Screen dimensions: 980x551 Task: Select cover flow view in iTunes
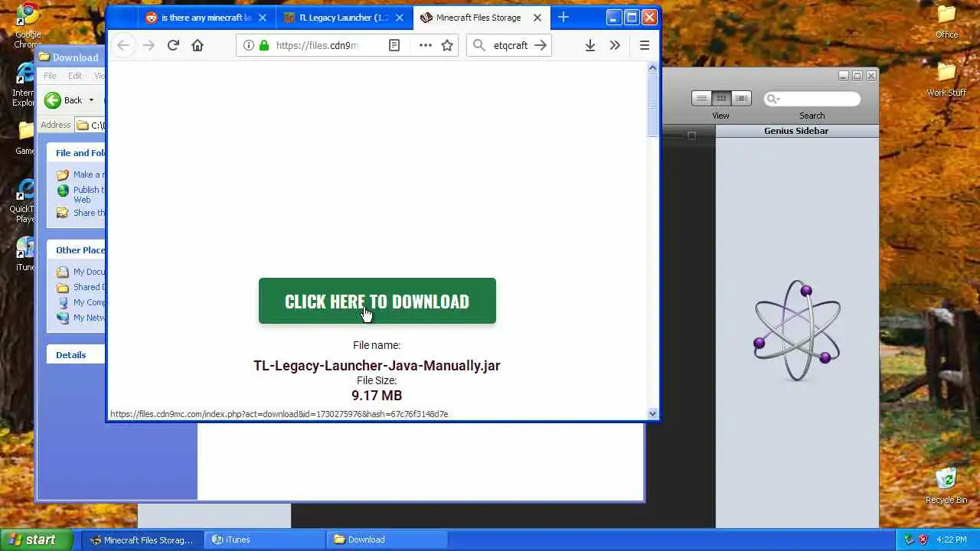(x=741, y=98)
